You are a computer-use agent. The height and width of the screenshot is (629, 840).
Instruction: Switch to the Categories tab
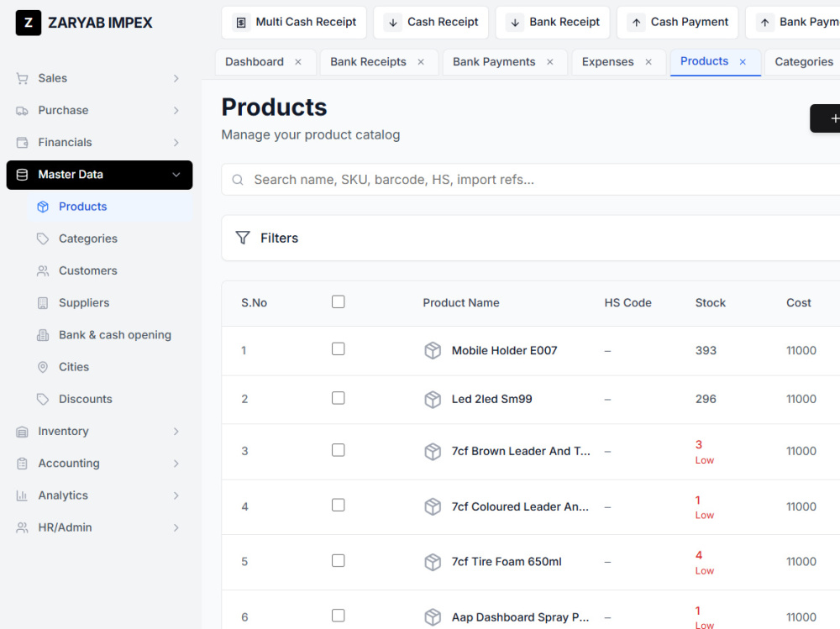(x=804, y=62)
